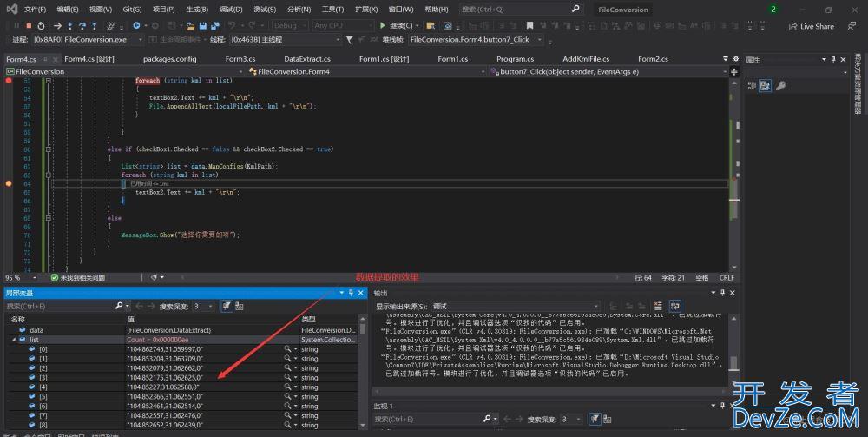Click the code editor vertical scrollbar
The height and width of the screenshot is (437, 868).
pos(734,173)
